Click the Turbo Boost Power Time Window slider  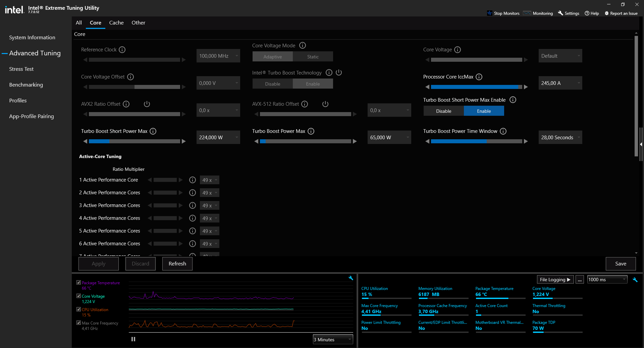coord(477,141)
